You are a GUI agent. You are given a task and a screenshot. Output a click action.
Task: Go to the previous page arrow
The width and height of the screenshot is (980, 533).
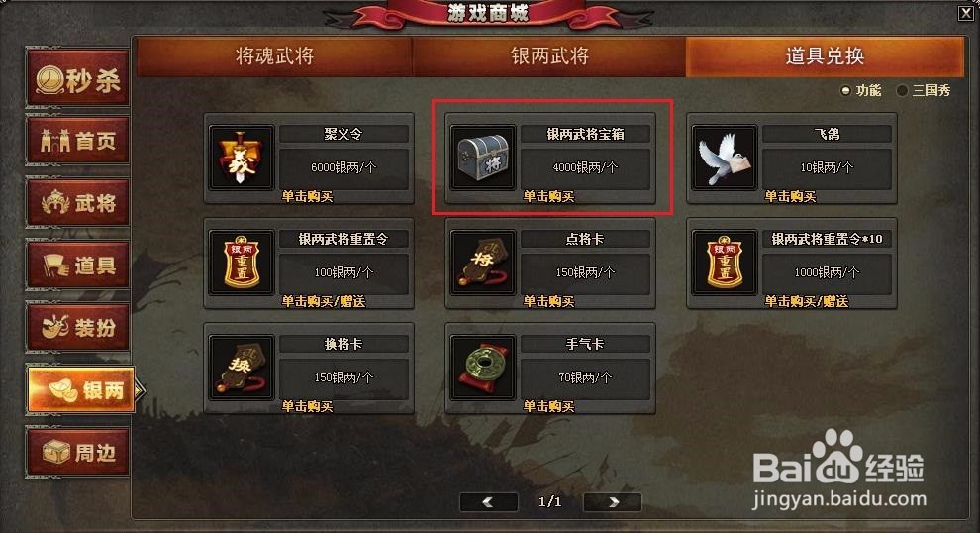pos(489,501)
